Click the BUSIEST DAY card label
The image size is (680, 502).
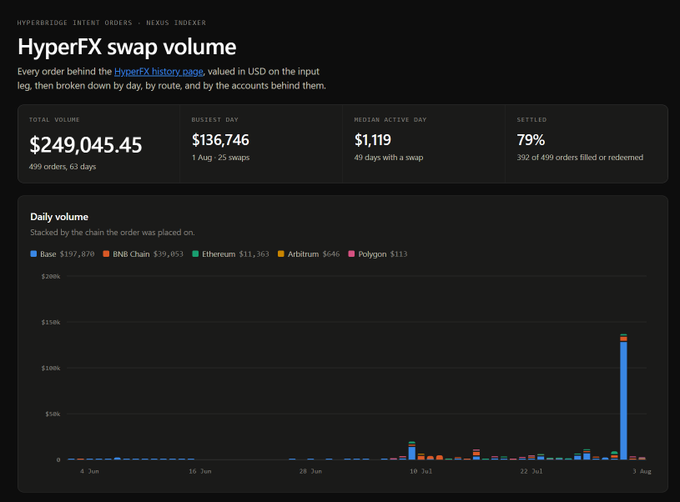coord(215,120)
